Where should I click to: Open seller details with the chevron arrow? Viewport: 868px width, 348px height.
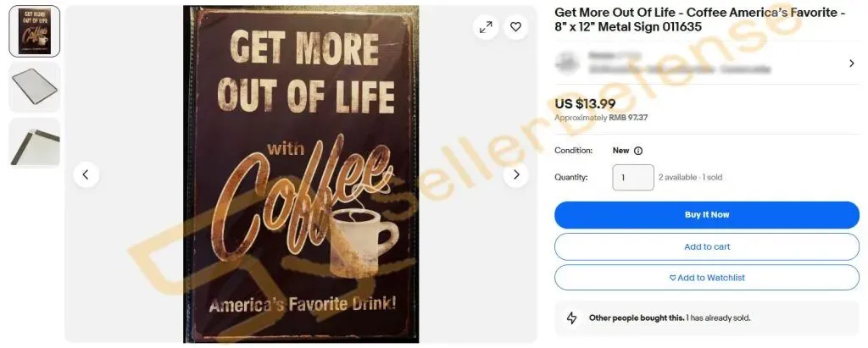pos(851,64)
